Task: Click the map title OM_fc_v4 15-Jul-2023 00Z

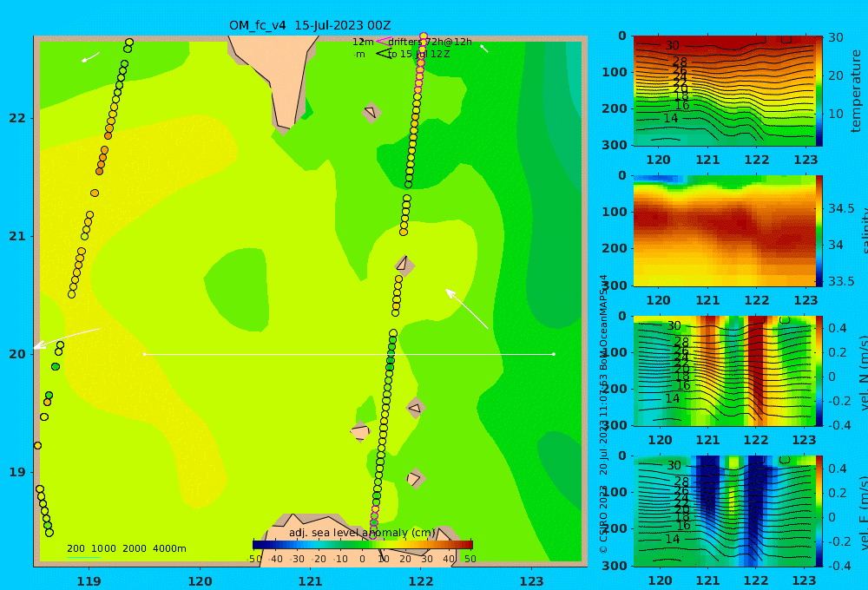Action: pyautogui.click(x=310, y=25)
